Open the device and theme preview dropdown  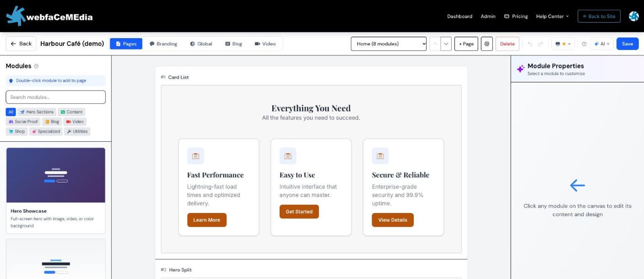[563, 43]
